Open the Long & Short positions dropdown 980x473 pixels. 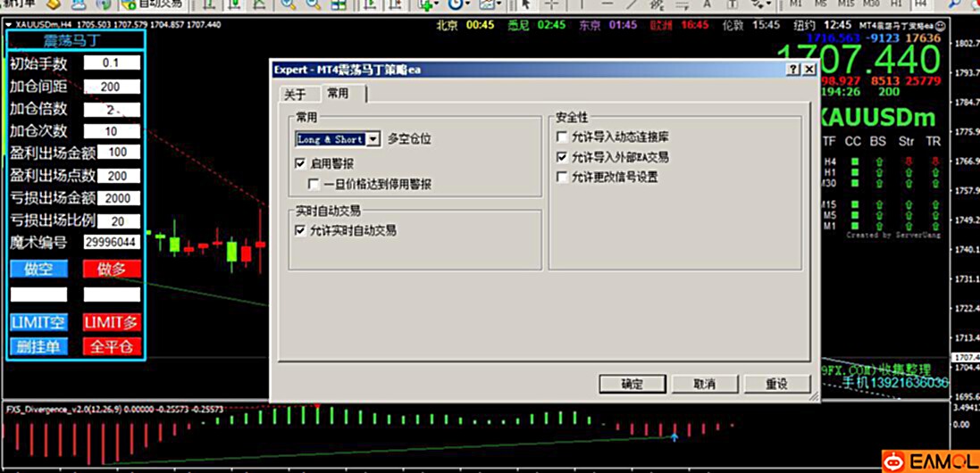coord(373,139)
